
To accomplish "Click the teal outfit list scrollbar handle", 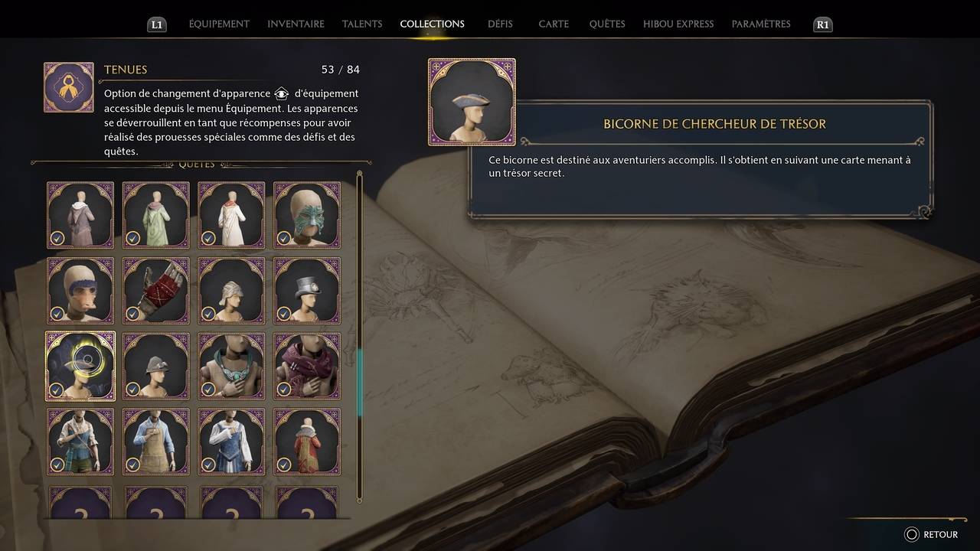I will click(360, 383).
